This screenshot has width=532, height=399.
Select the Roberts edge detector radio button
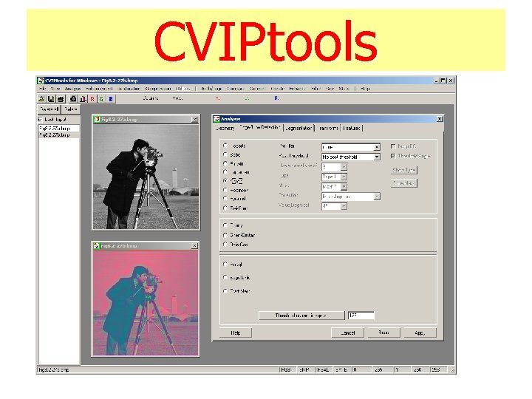(225, 146)
